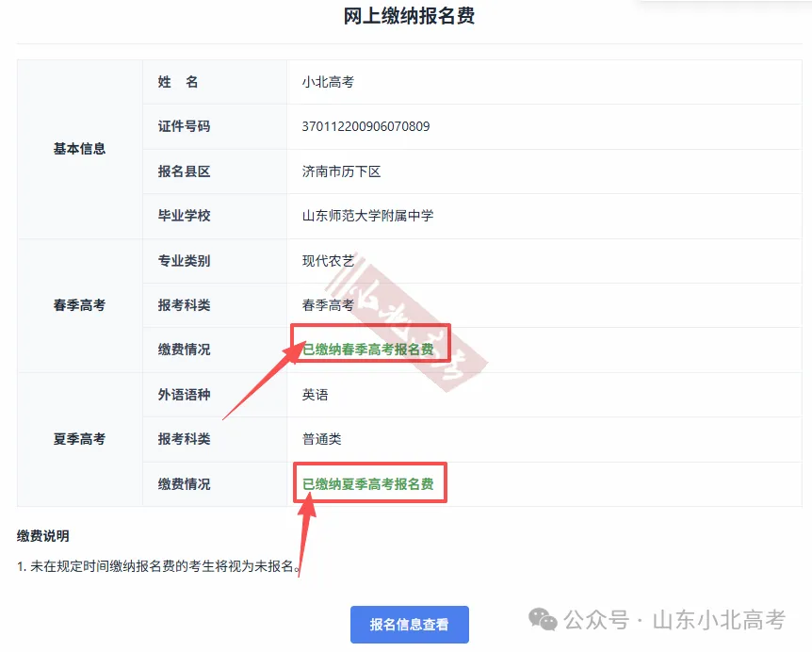Click the 缴费说明 heading
This screenshot has height=652, width=812.
click(43, 536)
